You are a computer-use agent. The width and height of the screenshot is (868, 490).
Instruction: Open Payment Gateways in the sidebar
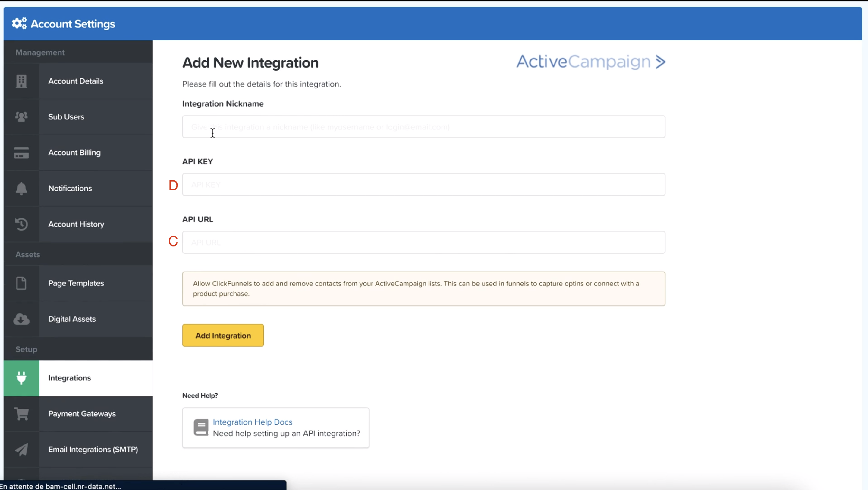point(82,413)
